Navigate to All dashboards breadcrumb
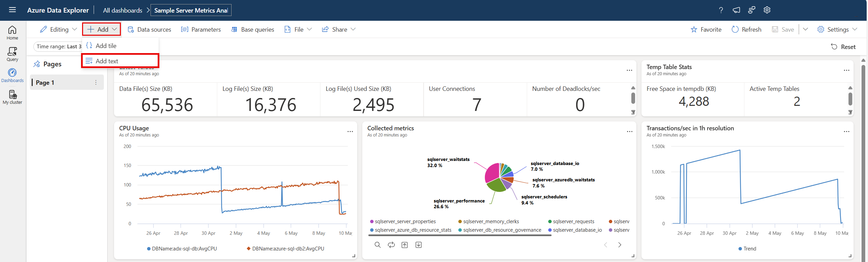The width and height of the screenshot is (868, 262). pos(123,10)
